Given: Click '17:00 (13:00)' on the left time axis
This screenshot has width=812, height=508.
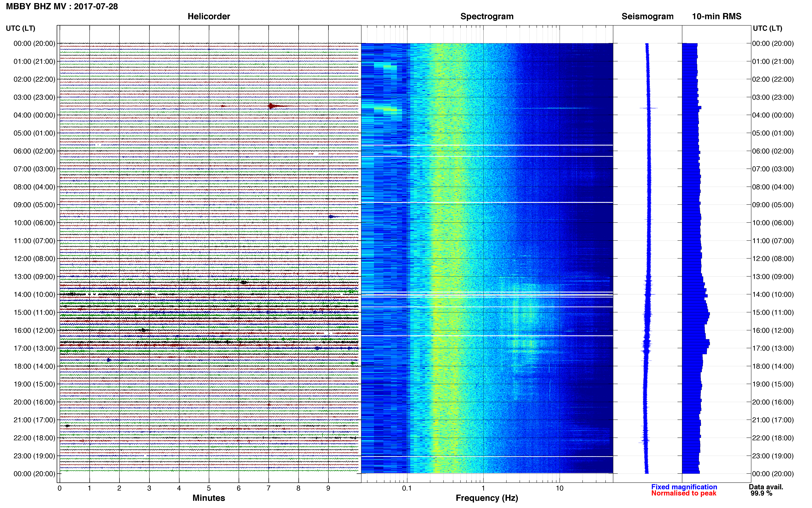Looking at the screenshot, I should tap(34, 348).
